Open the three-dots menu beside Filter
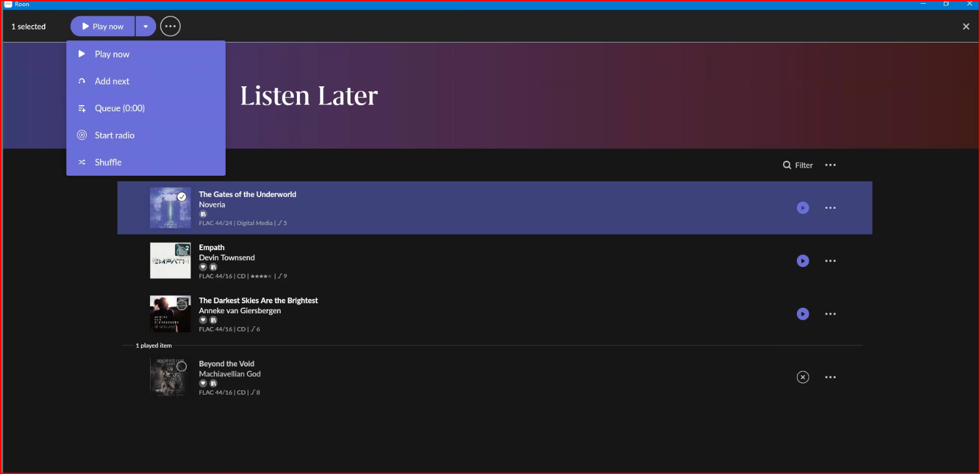Image resolution: width=980 pixels, height=474 pixels. point(830,165)
